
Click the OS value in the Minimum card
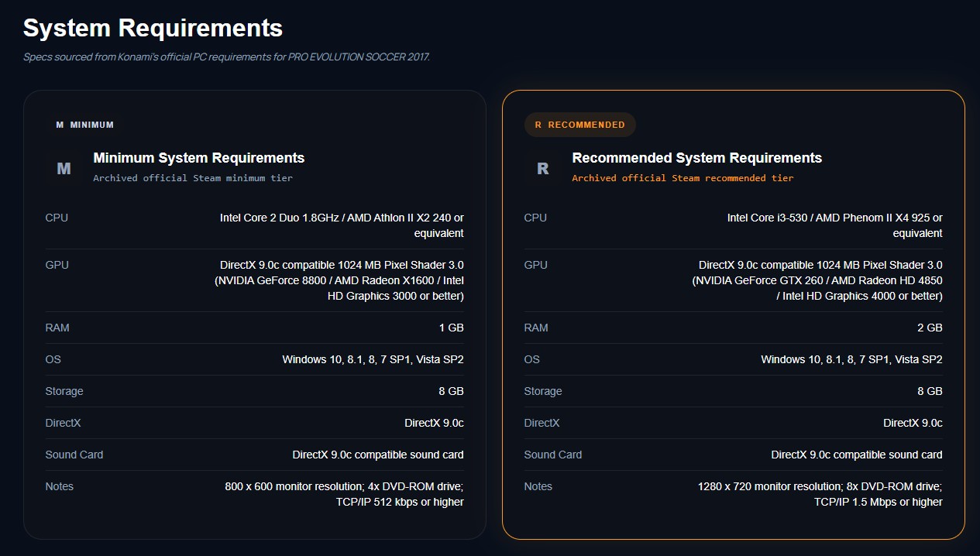373,359
